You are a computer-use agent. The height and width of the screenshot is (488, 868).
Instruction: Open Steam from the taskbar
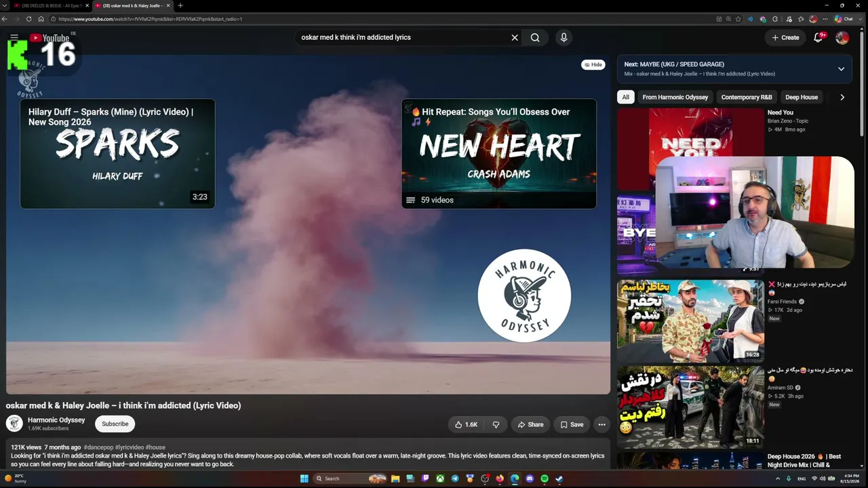(559, 479)
